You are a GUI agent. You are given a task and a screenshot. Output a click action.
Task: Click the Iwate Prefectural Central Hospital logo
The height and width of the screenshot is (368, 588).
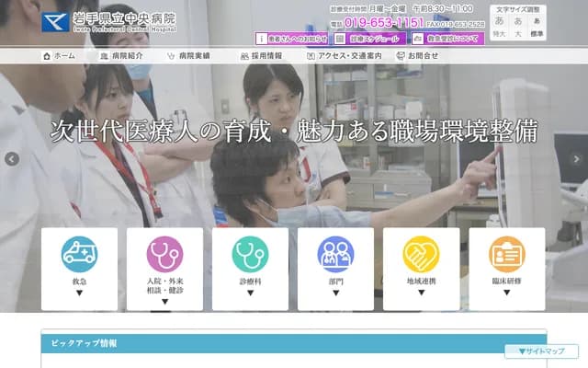[x=107, y=21]
